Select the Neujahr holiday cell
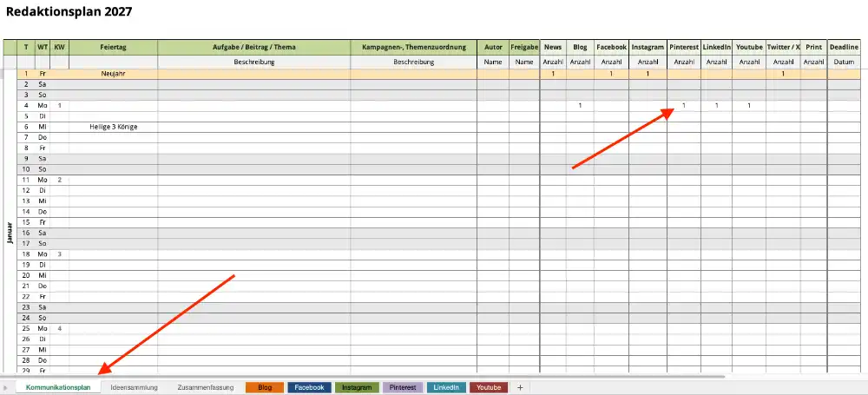This screenshot has width=868, height=395. 114,73
